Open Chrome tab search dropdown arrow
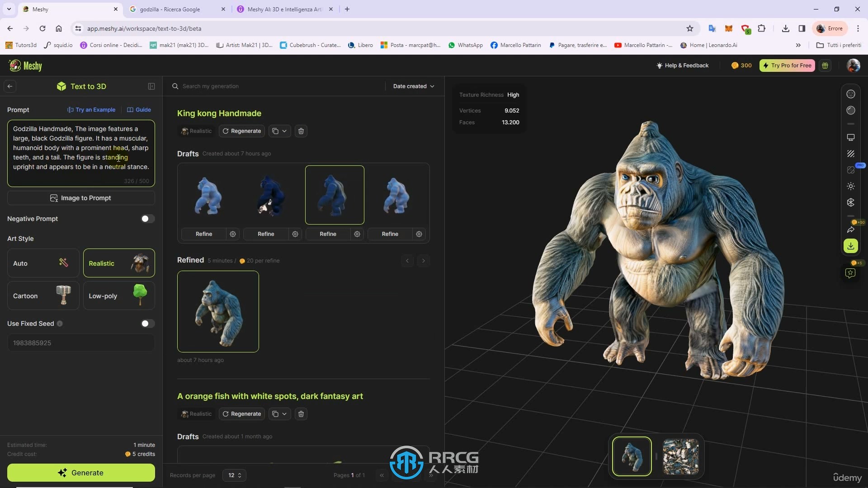Viewport: 868px width, 488px height. tap(9, 9)
